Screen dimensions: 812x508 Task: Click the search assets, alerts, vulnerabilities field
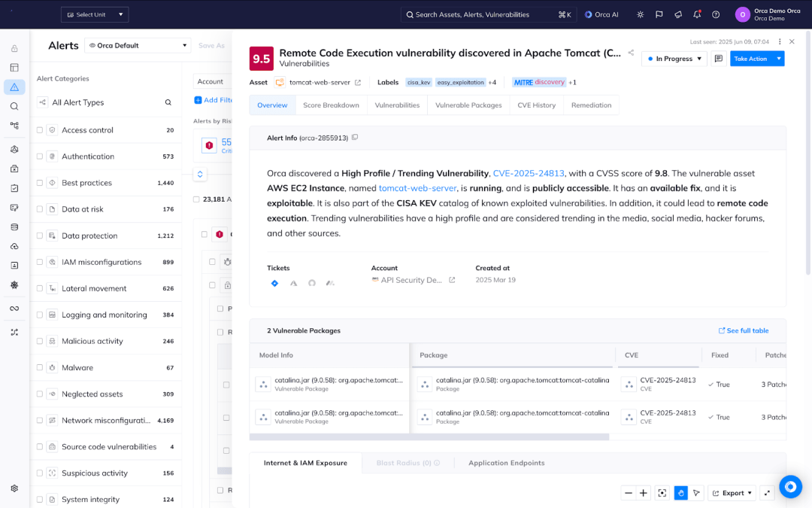(487, 14)
